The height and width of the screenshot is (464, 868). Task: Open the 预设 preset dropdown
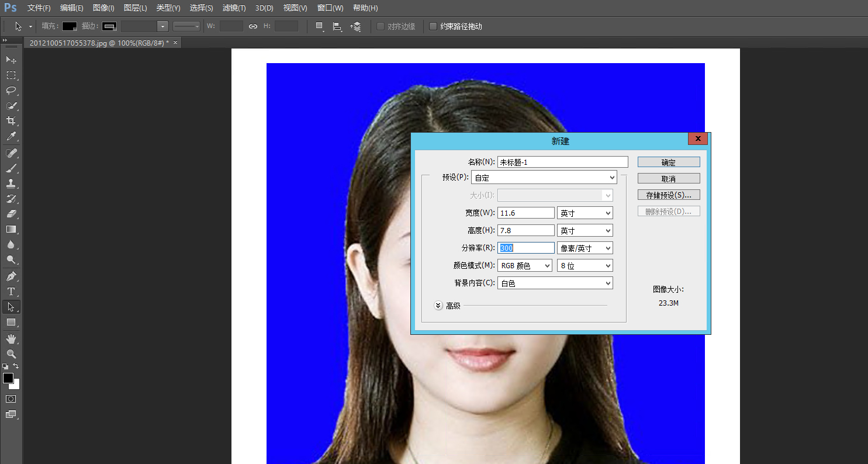(x=544, y=178)
